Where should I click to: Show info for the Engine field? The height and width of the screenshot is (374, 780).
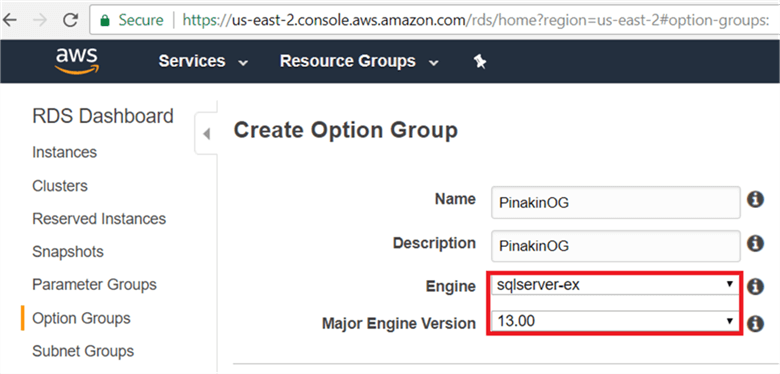(755, 286)
